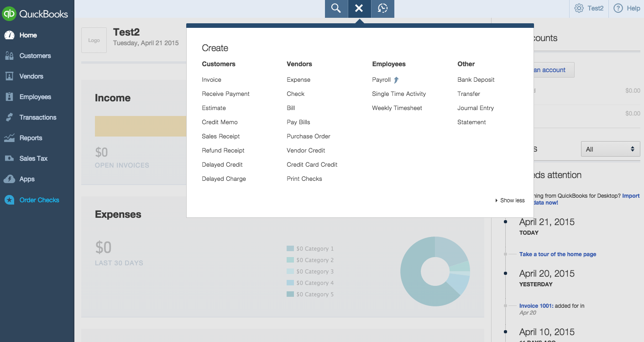
Task: Select Transfer under Other
Action: click(469, 94)
